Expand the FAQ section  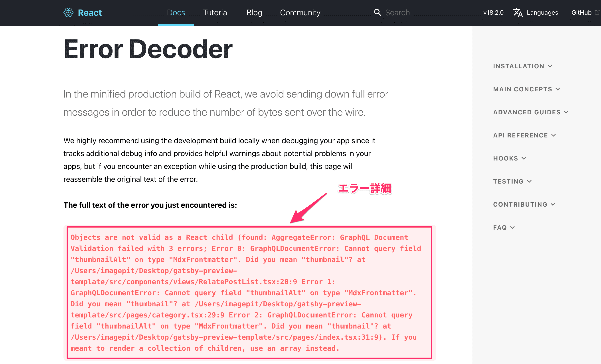(504, 227)
